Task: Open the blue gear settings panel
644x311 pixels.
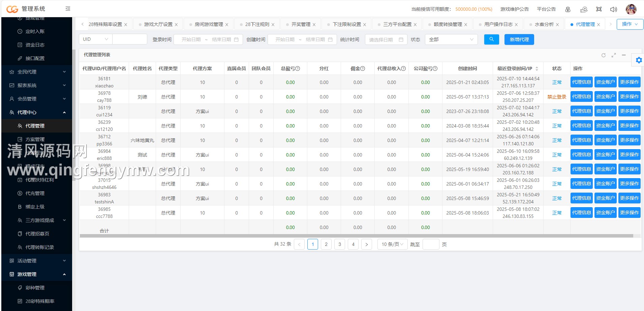Action: [x=639, y=60]
